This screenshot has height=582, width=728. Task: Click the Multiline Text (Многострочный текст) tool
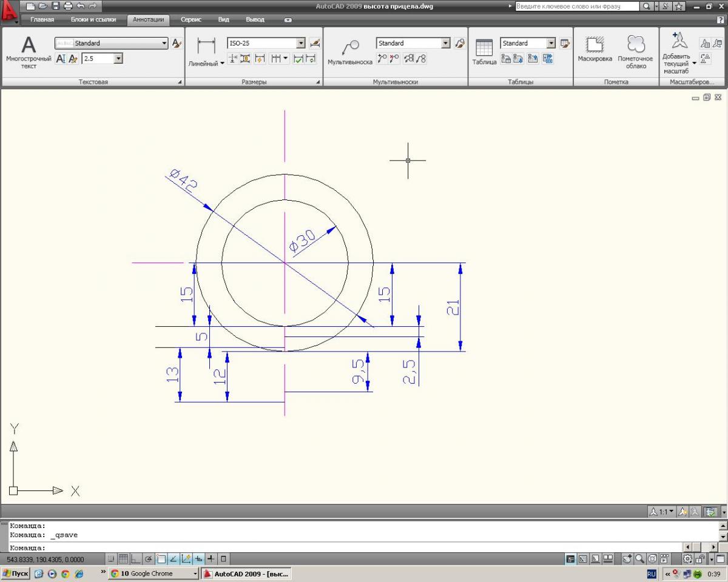(29, 52)
